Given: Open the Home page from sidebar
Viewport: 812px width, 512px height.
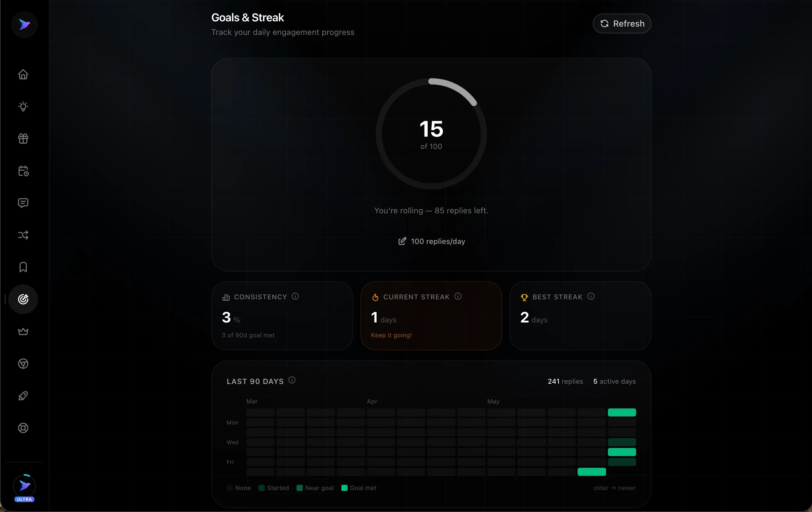Looking at the screenshot, I should (x=23, y=74).
